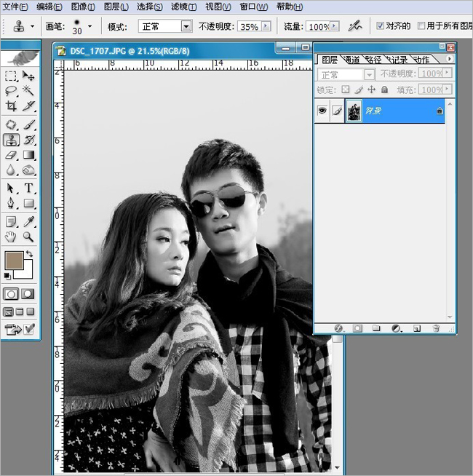This screenshot has height=476, width=473.
Task: Create a new layer icon
Action: click(417, 328)
